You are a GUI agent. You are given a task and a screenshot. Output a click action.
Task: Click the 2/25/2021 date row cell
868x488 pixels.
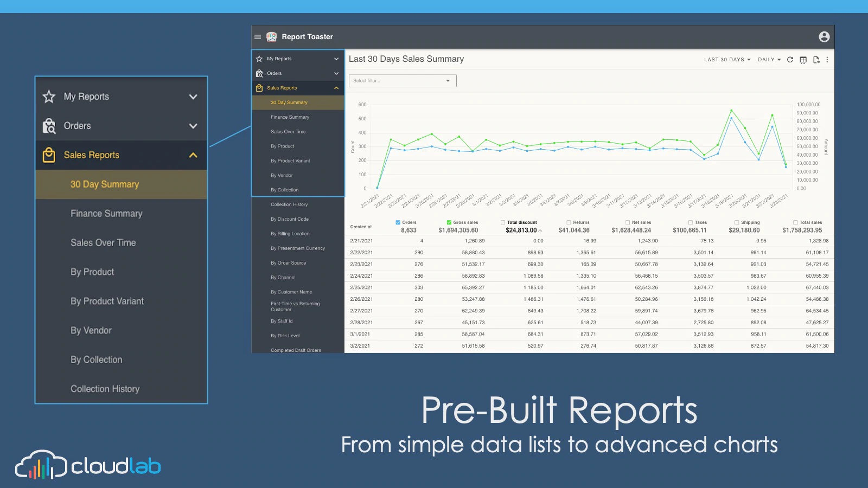[361, 287]
